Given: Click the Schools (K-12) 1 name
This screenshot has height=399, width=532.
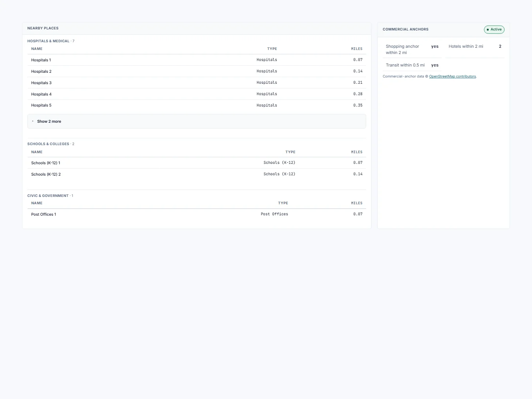Looking at the screenshot, I should tap(46, 163).
